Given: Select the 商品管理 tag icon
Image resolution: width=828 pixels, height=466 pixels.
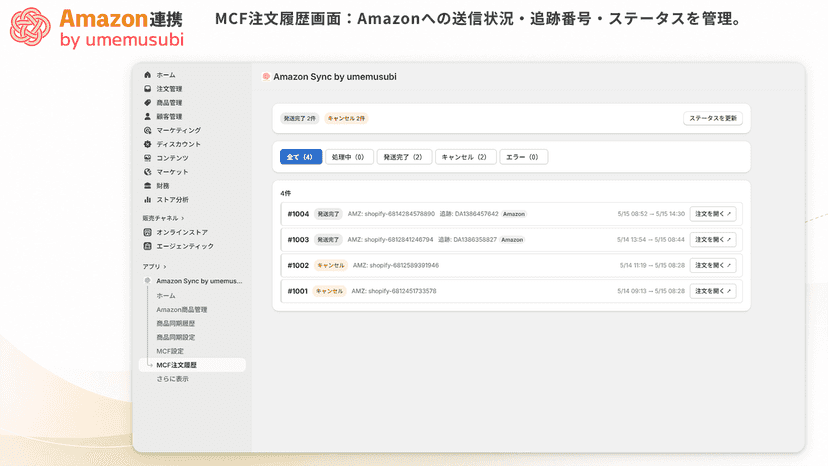Looking at the screenshot, I should coord(147,102).
